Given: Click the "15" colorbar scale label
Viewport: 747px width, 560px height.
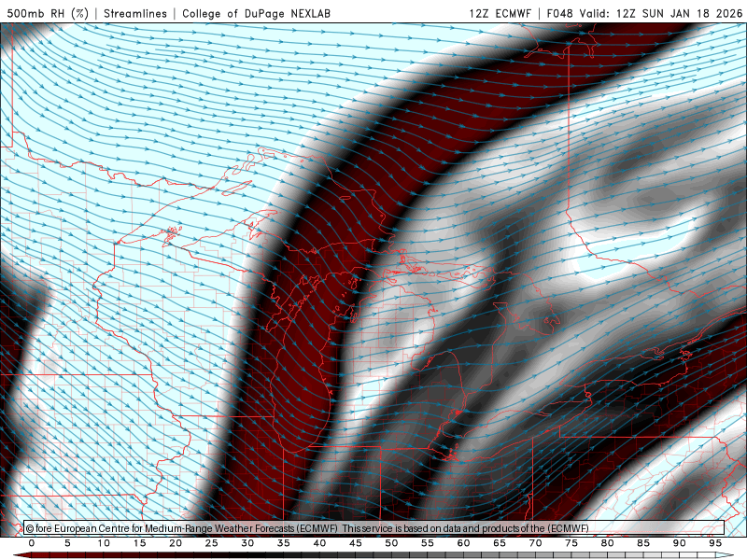Looking at the screenshot, I should (139, 543).
